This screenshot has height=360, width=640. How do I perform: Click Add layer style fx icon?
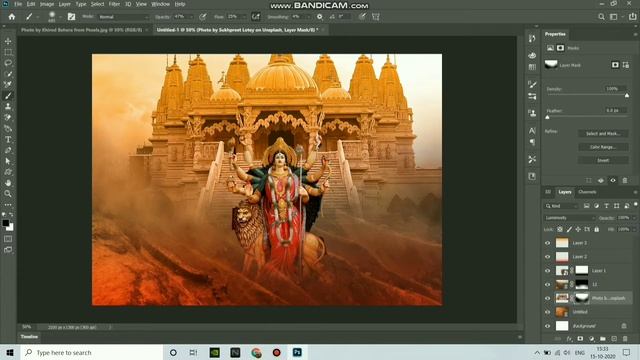tap(569, 339)
